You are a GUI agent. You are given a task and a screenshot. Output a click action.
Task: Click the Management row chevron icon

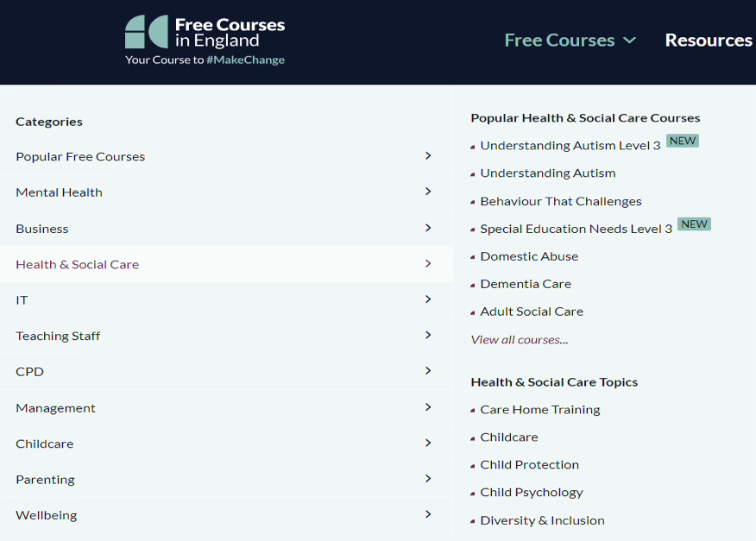point(428,407)
